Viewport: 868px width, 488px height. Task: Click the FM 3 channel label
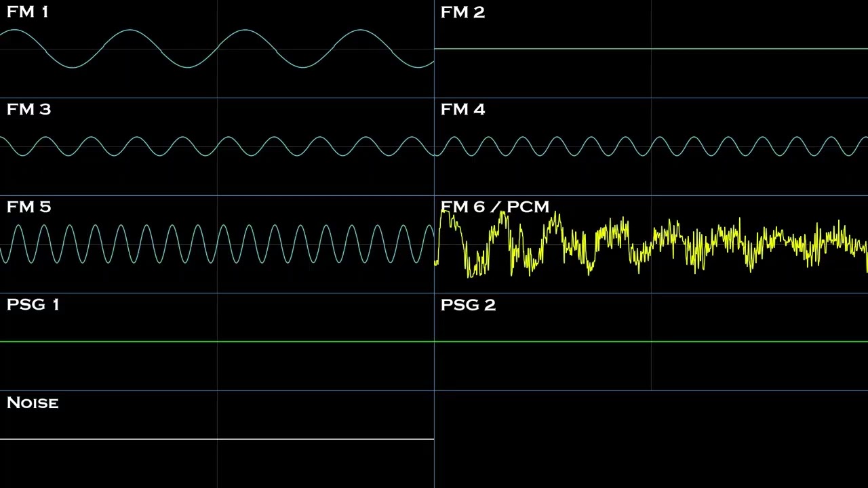[x=28, y=110]
